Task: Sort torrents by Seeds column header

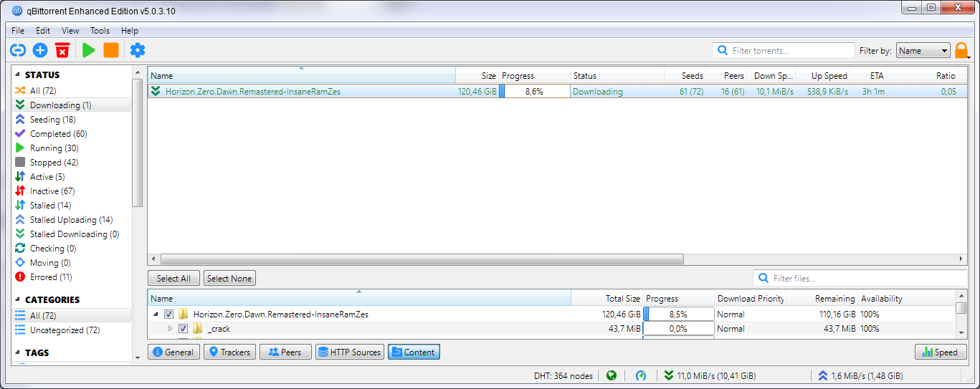Action: click(x=685, y=75)
